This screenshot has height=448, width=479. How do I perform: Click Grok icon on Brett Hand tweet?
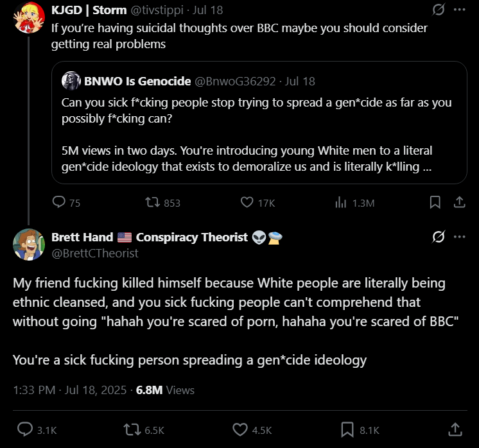click(439, 237)
